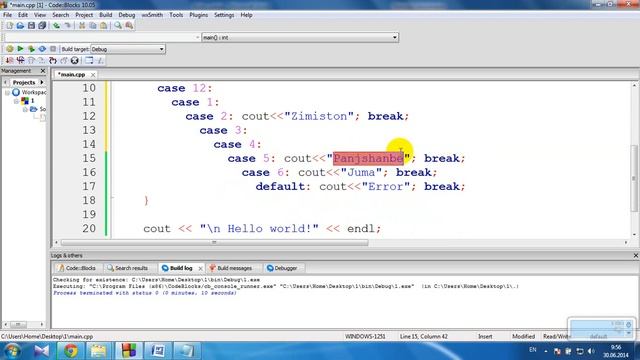Viewport: 640px width, 360px height.
Task: Click the New file toolbar icon
Action: (x=9, y=26)
